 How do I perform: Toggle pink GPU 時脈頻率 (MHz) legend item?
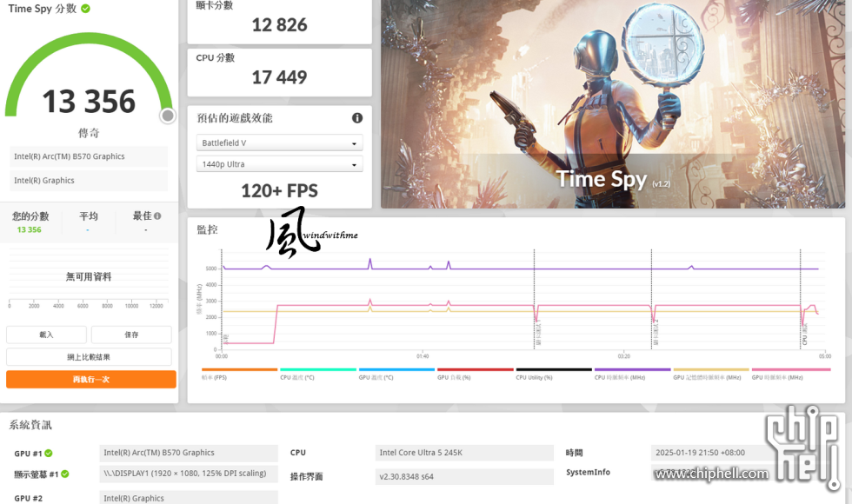pos(791,374)
